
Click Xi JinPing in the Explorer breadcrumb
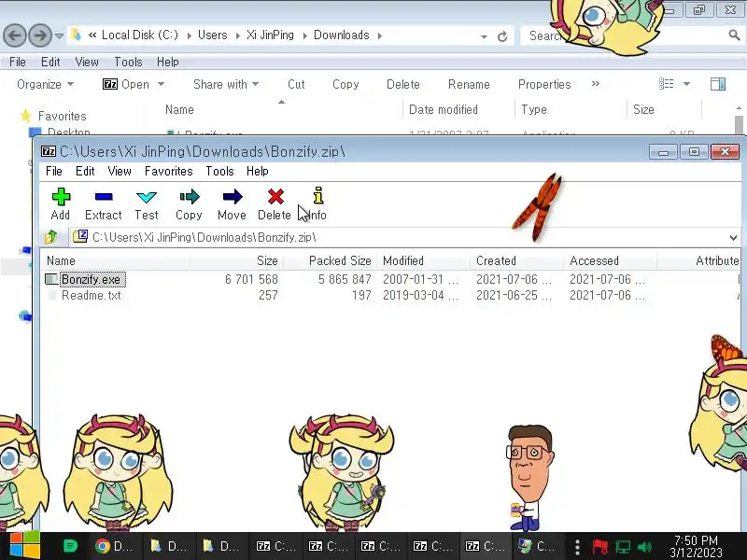[x=270, y=35]
